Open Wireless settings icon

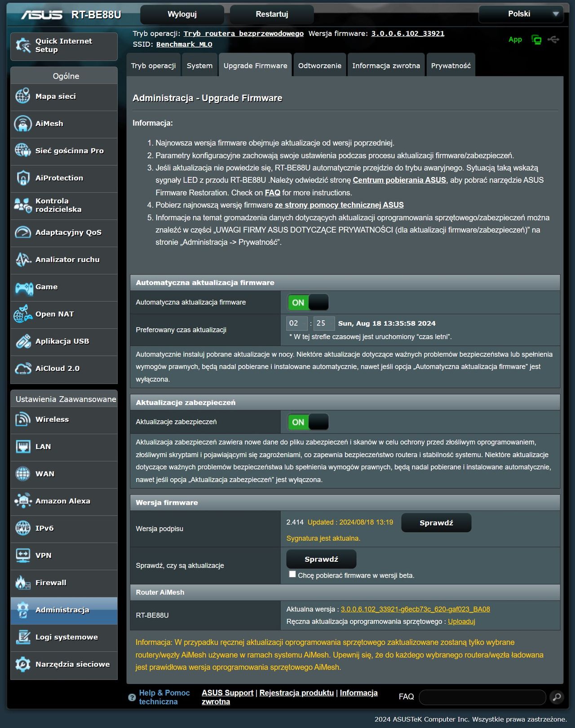[23, 419]
